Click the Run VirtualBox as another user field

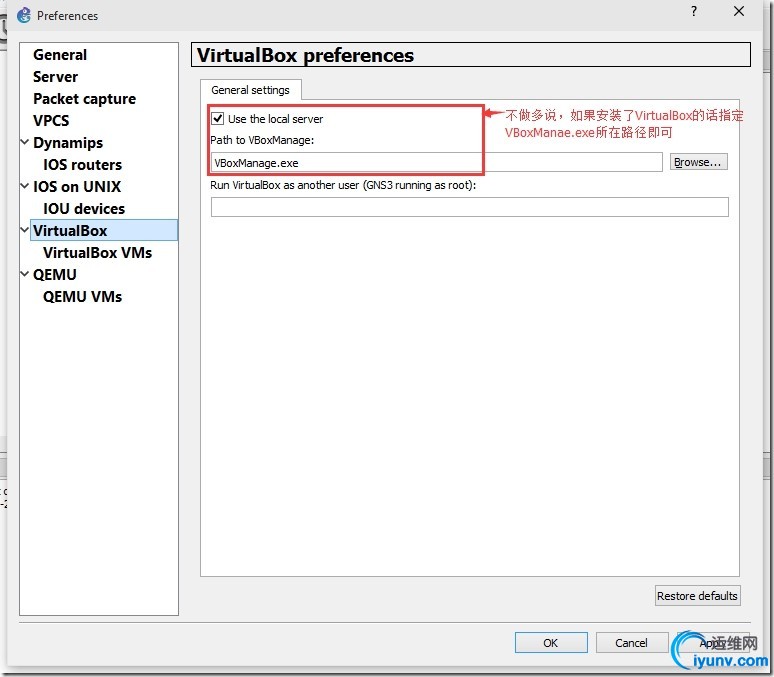point(469,207)
